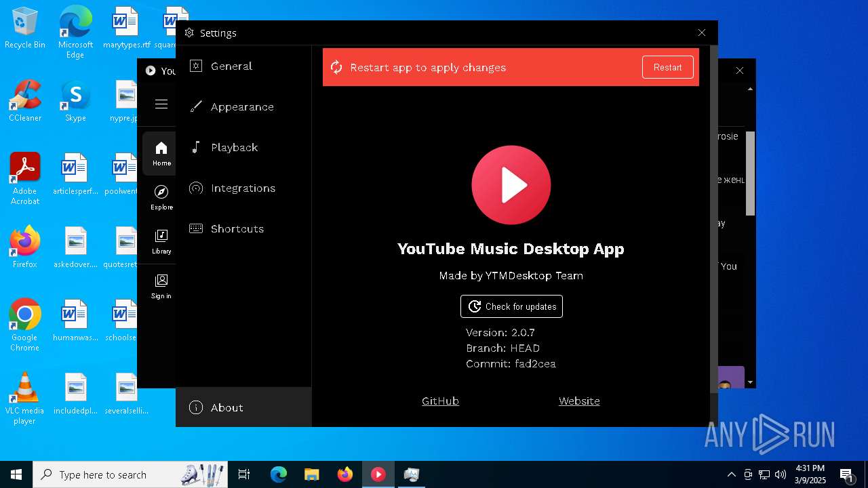Click Check for updates button
Screen dimensions: 868x488
tap(511, 306)
